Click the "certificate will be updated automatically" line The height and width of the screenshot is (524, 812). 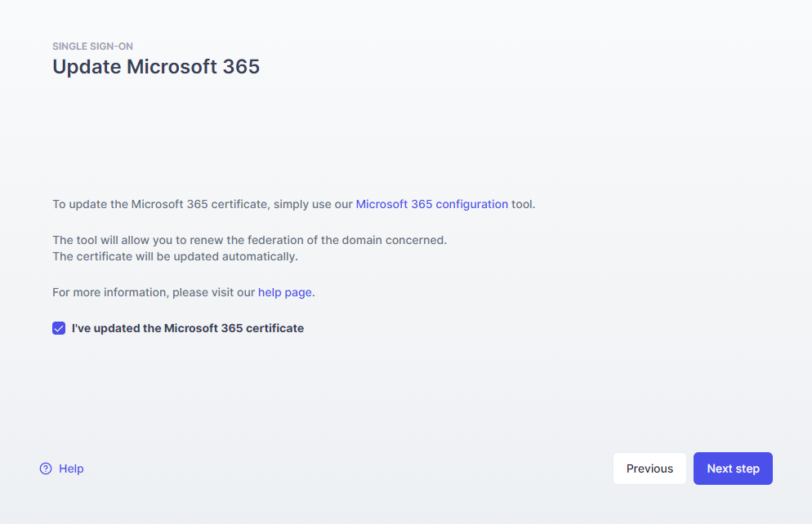(175, 256)
